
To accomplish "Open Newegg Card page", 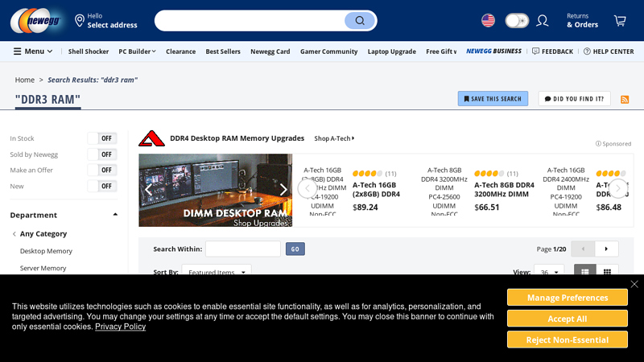I will tap(270, 51).
